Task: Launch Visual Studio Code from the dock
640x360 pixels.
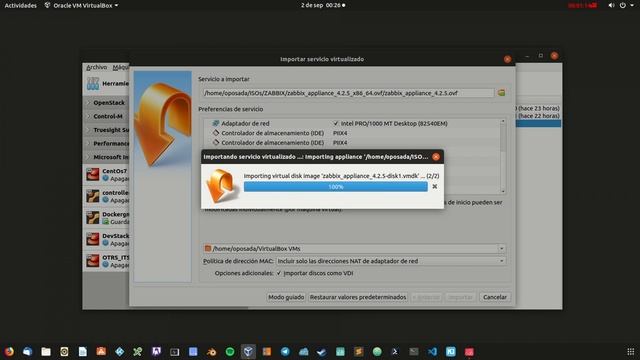Action: click(x=432, y=351)
